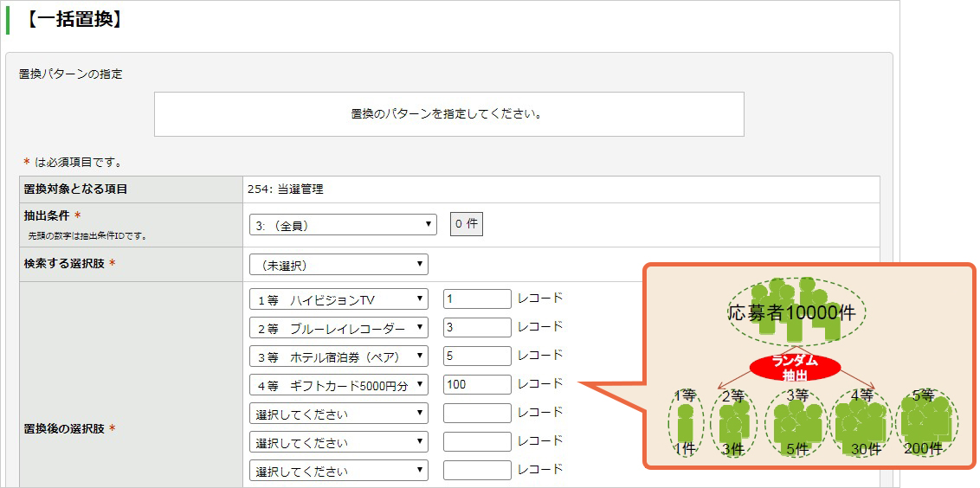Viewport: 980px width, 488px height.
Task: Open the 抽出条件 dropdown showing 3: (全員)
Action: pos(343,226)
